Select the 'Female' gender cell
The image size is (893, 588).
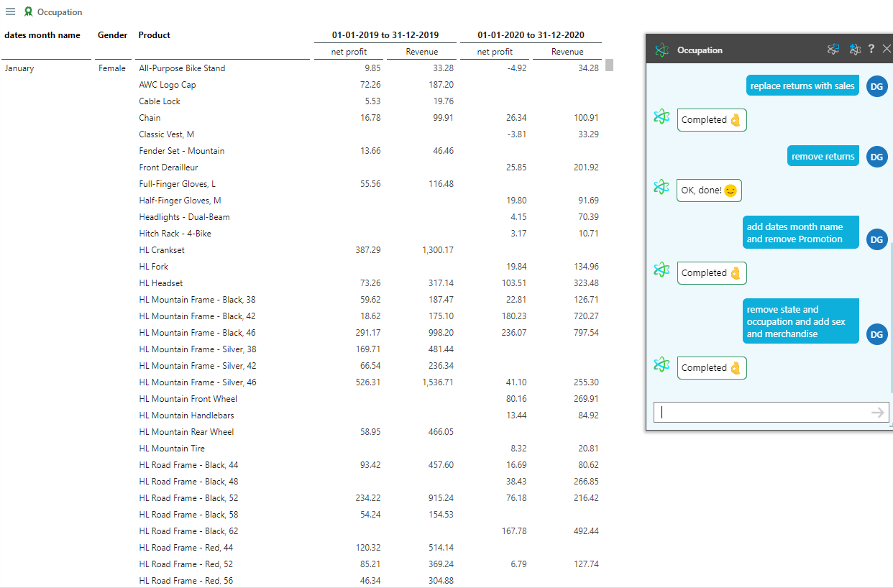112,68
